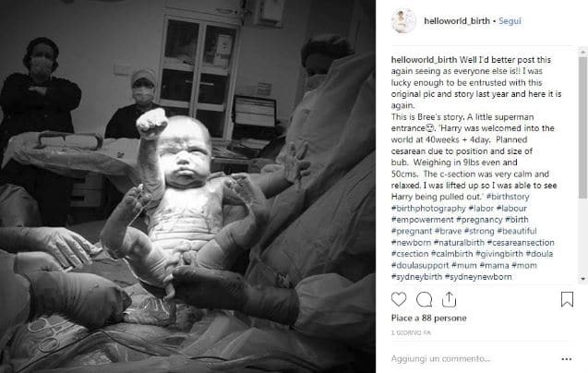Click the 1 giorno fa timestamp

411,333
